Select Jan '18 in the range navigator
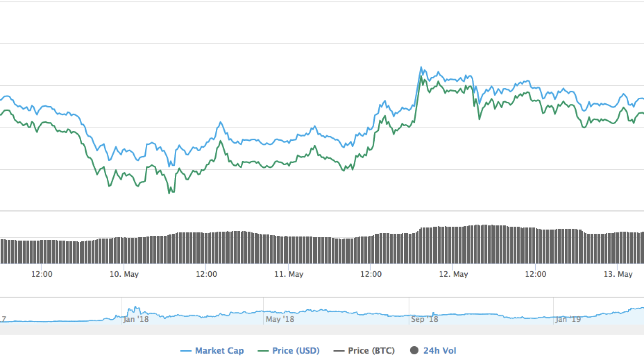 pos(136,319)
